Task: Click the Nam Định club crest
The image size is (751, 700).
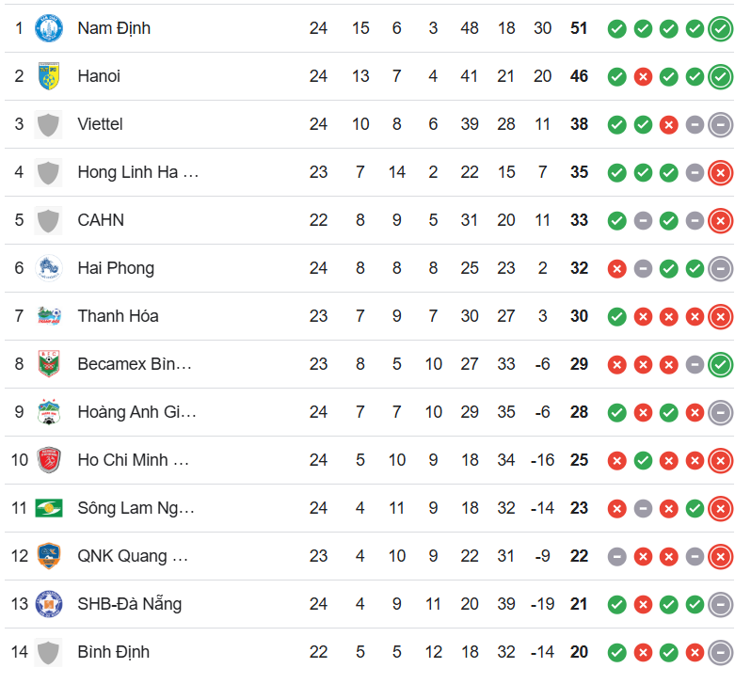Action: point(49,28)
